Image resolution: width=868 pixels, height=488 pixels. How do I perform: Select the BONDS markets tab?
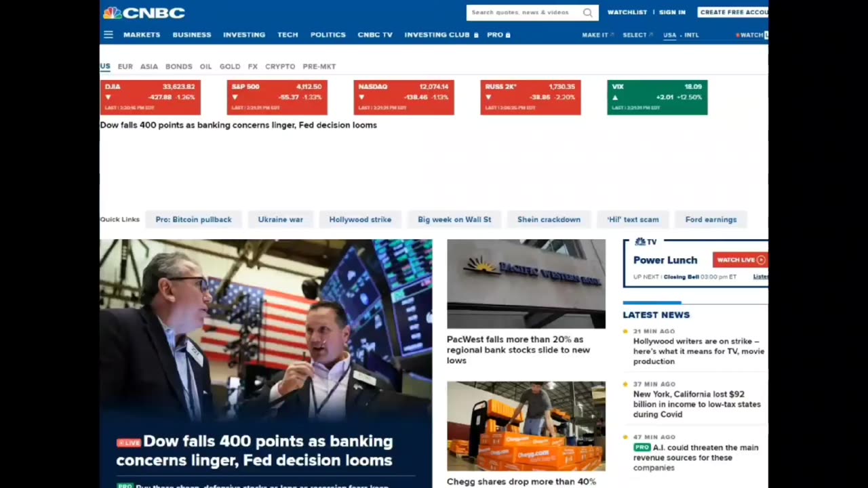pyautogui.click(x=179, y=66)
